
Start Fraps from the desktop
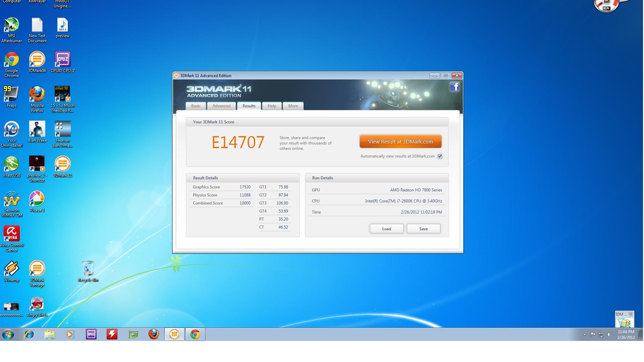point(11,97)
